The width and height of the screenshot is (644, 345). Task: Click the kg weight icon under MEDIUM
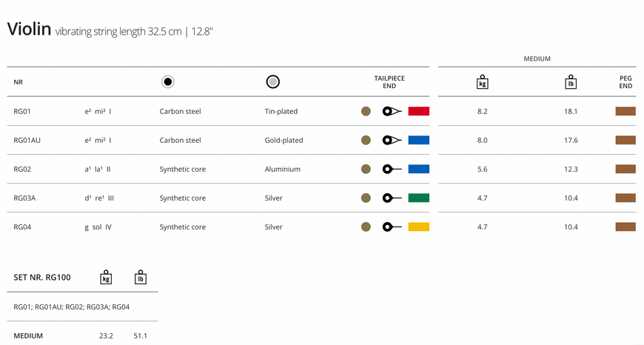(482, 82)
